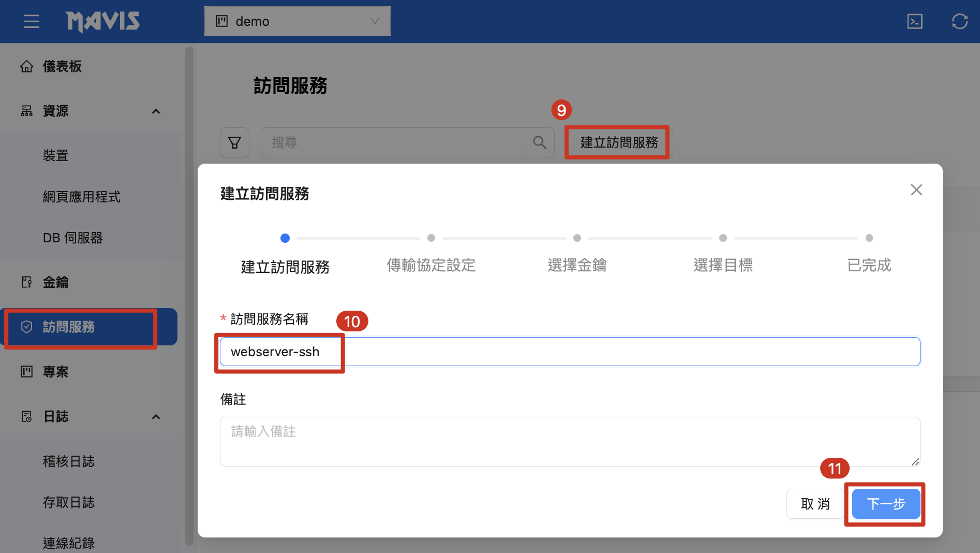The image size is (980, 553).
Task: Collapse the 資源 section
Action: tap(156, 111)
